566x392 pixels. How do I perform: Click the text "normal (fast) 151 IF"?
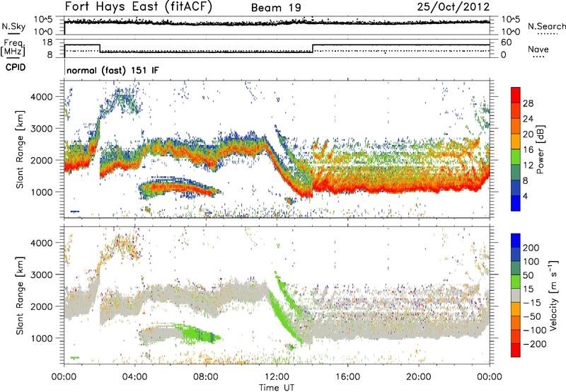point(112,70)
